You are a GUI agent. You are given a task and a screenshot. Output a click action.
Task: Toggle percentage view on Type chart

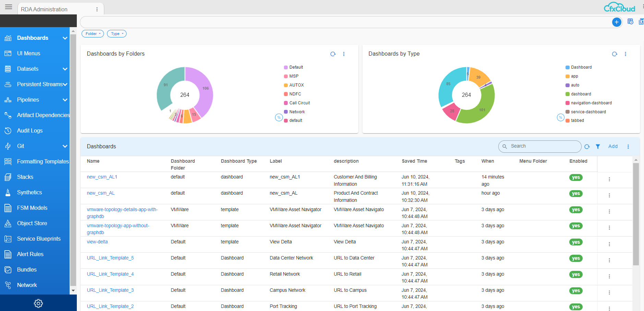pos(560,117)
